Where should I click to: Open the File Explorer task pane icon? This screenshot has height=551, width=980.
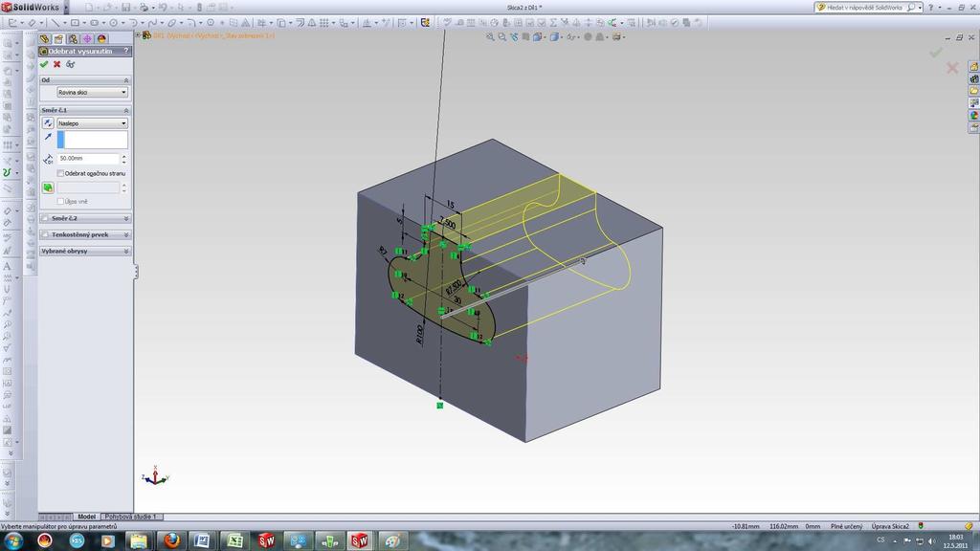[x=973, y=91]
